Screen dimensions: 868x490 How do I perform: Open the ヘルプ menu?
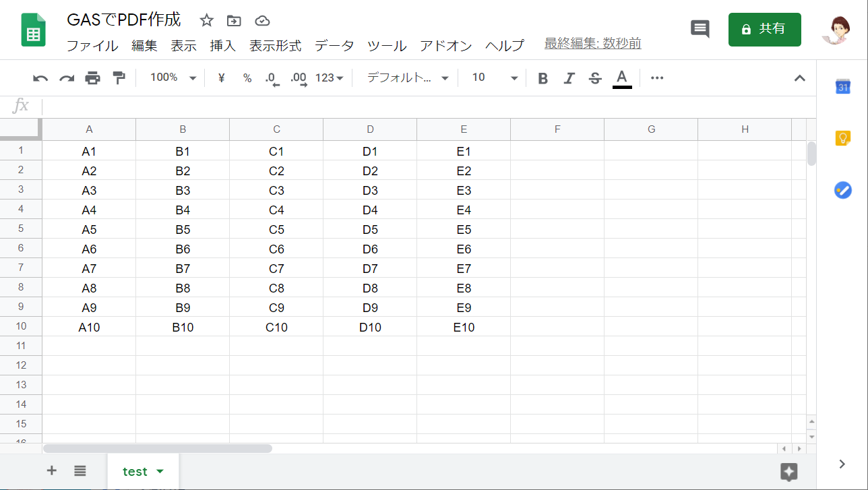(505, 45)
